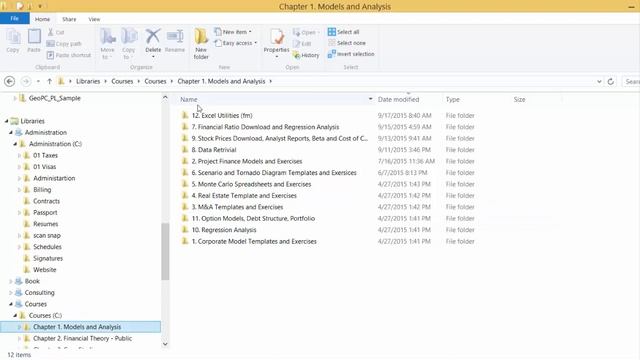Image resolution: width=640 pixels, height=360 pixels.
Task: Click navigation pane scroll up arrow
Action: (165, 98)
